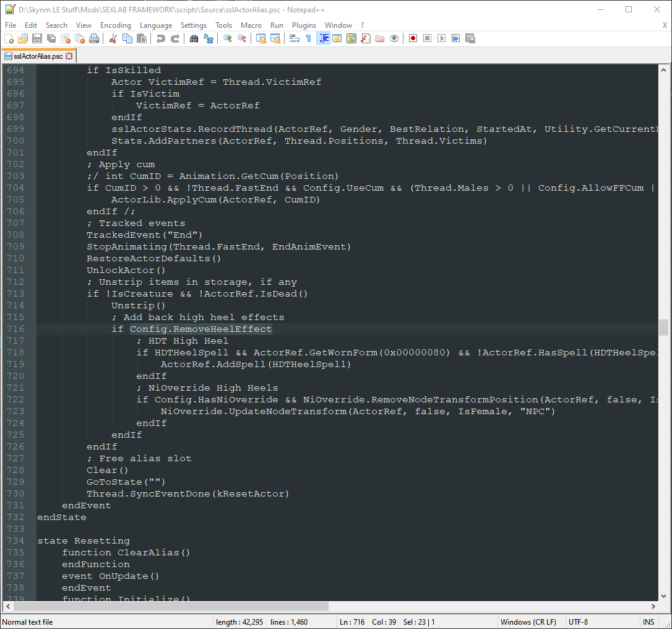The height and width of the screenshot is (629, 672).
Task: Open Folder as Workspace panel
Action: [380, 38]
